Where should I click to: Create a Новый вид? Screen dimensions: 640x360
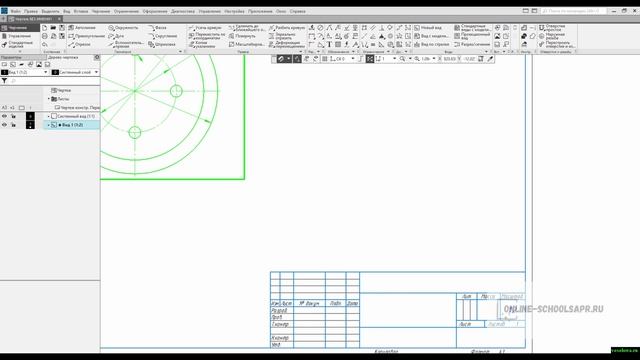point(428,28)
